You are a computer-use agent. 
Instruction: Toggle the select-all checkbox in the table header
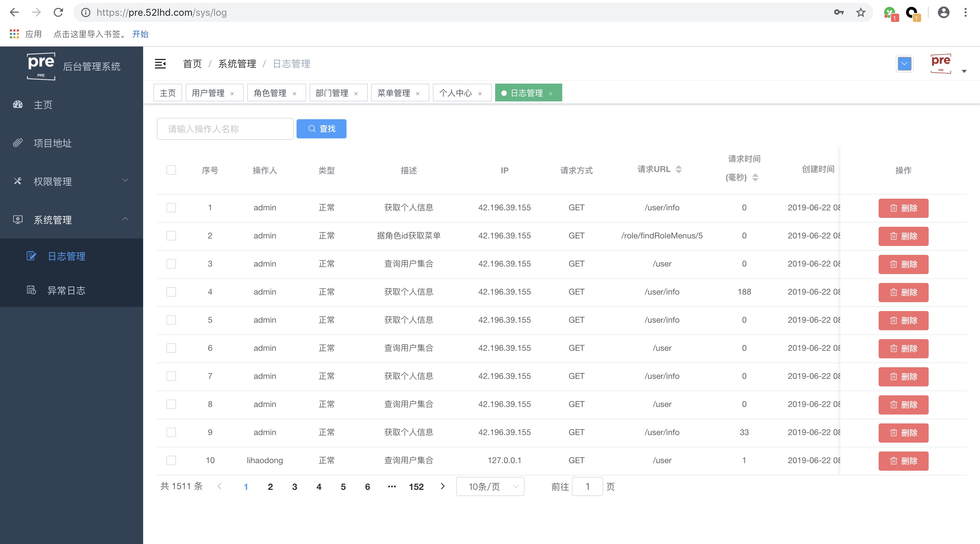[171, 170]
